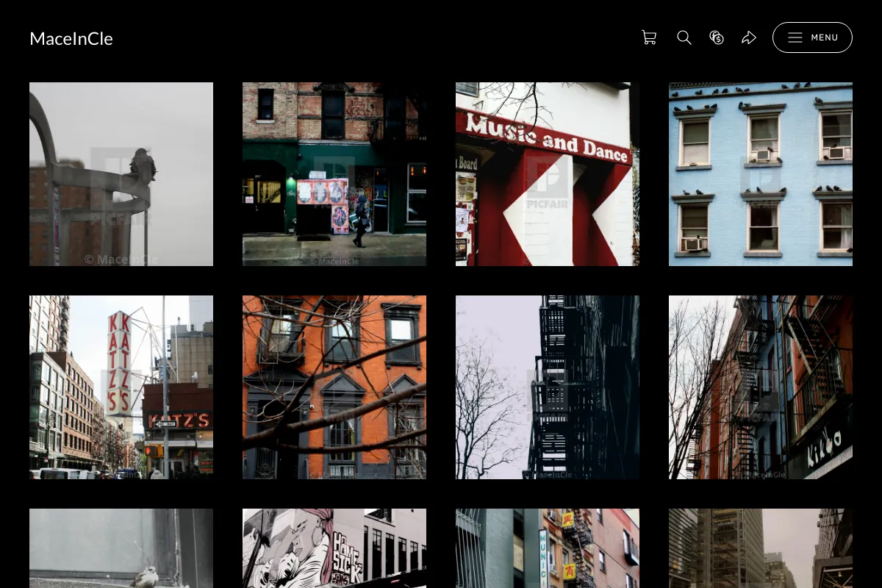Go to MaceInCle store home link
The width and height of the screenshot is (882, 588).
[x=71, y=39]
